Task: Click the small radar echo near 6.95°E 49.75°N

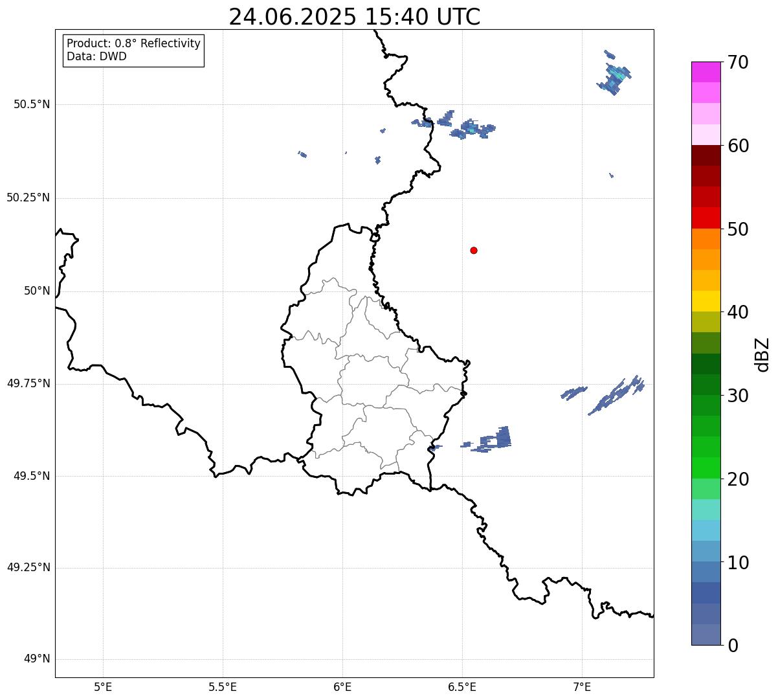Action: tap(573, 392)
